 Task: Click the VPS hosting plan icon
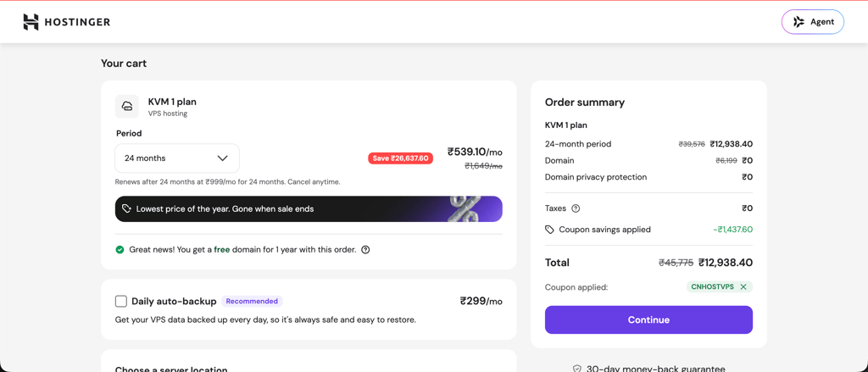127,106
